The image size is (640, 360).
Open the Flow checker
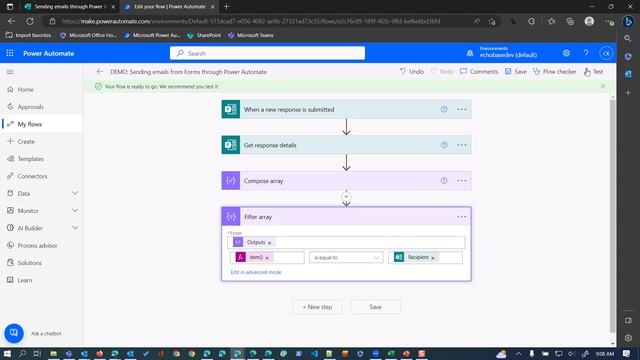554,71
